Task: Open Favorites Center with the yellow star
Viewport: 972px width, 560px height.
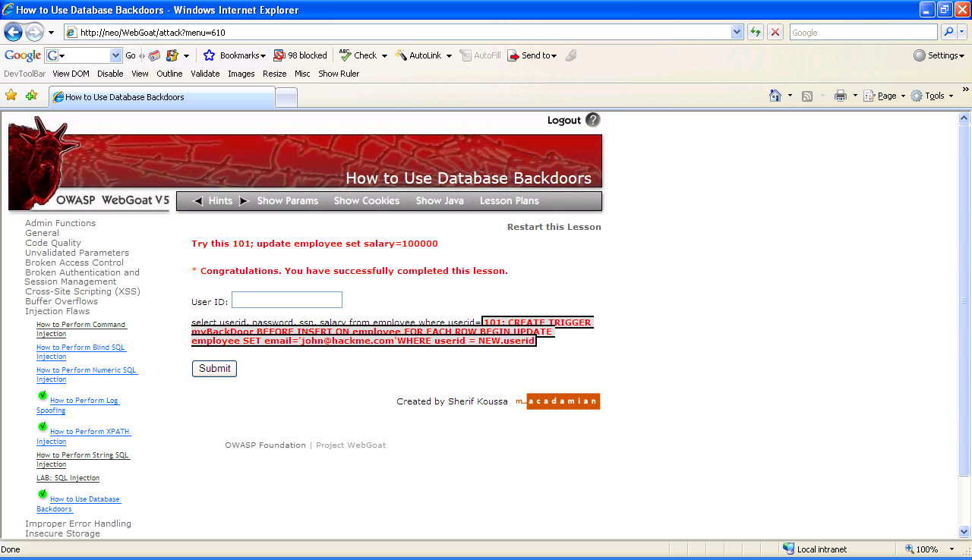Action: (11, 96)
